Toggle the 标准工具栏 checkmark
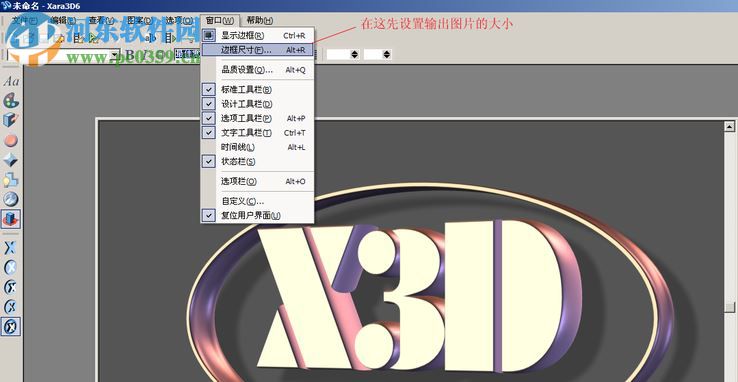Viewport: 738px width, 382px height. pos(209,89)
